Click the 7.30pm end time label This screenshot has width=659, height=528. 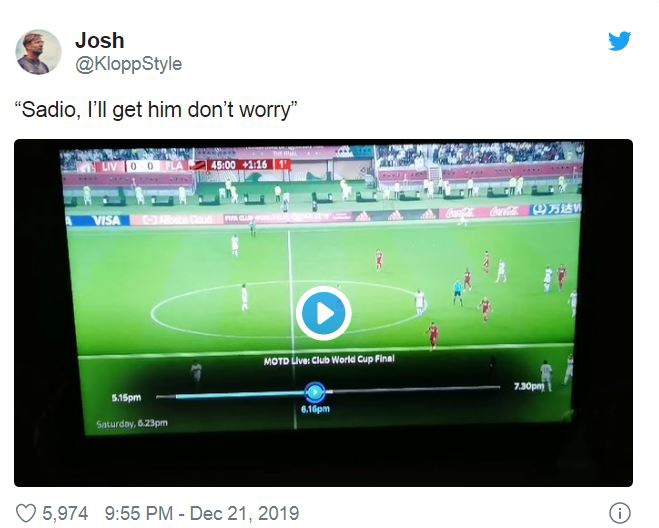click(529, 386)
